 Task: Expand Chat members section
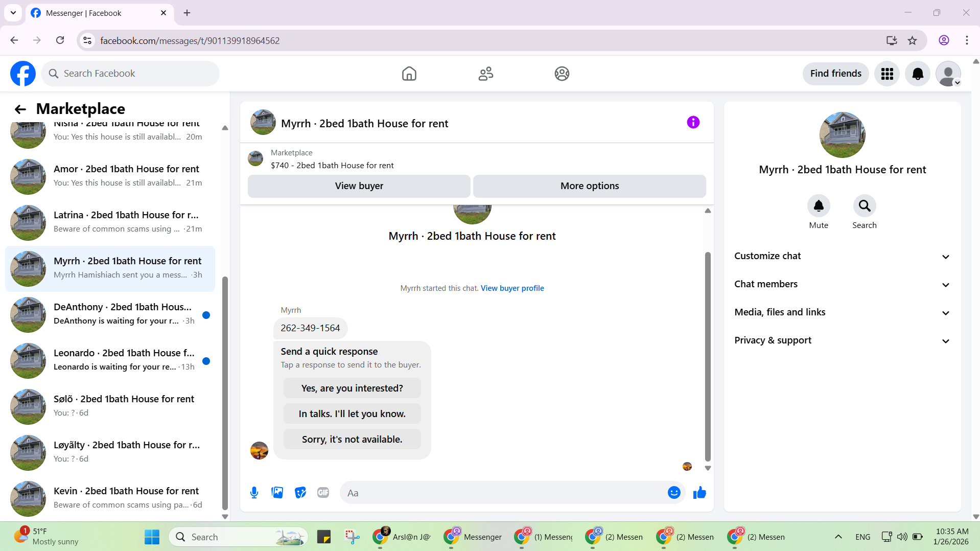842,284
